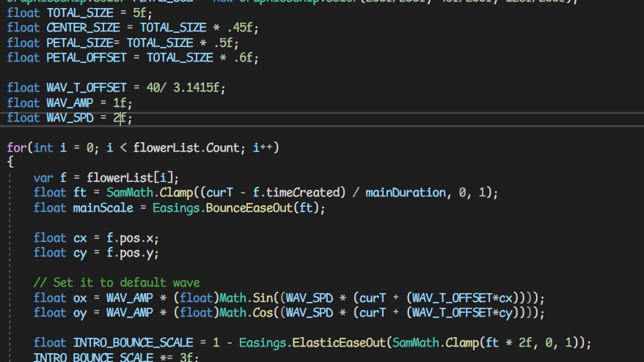Click the WAV_AMP declaration name
This screenshot has height=362, width=644.
[70, 103]
